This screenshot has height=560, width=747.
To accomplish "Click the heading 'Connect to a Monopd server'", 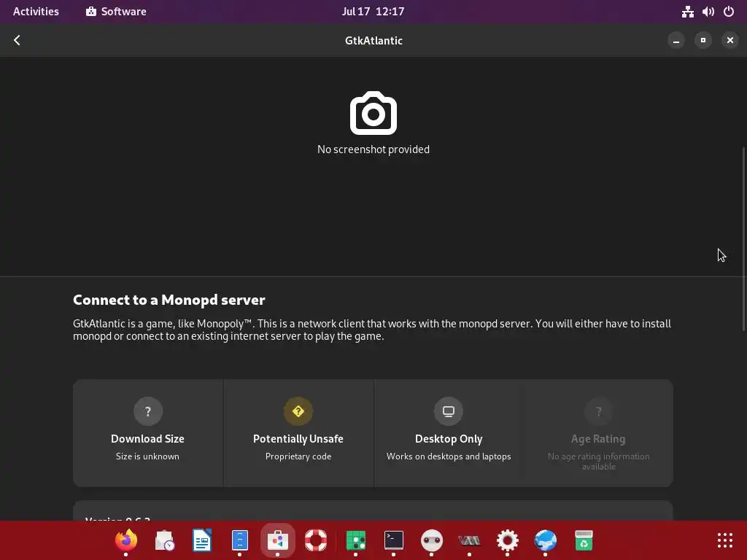I will [x=169, y=300].
